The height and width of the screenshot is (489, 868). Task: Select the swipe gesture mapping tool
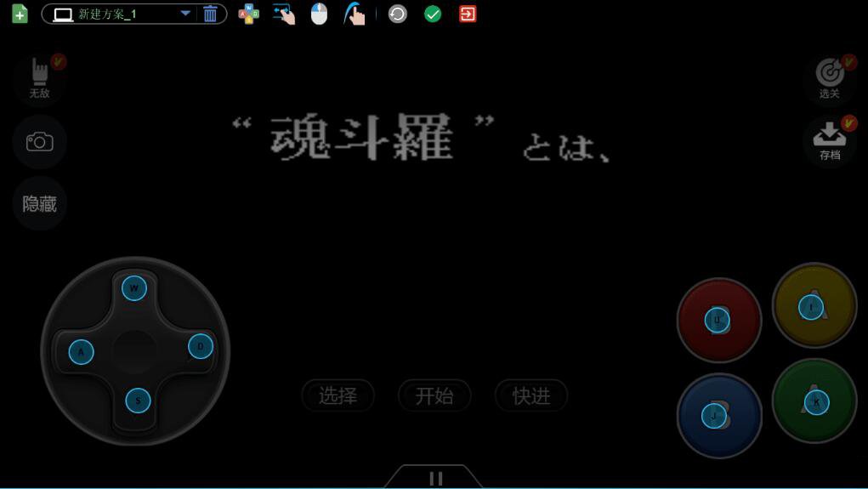coord(284,14)
